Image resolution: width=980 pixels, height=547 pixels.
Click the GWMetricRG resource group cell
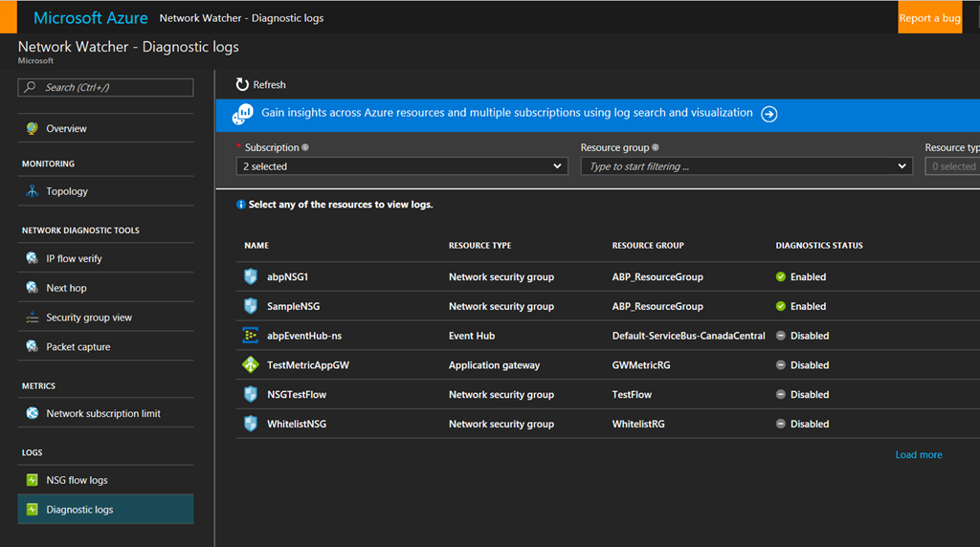pyautogui.click(x=641, y=364)
